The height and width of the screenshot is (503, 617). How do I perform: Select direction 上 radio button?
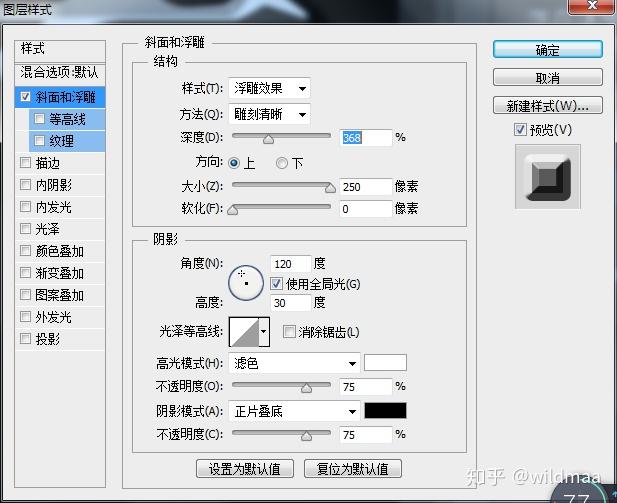pos(234,163)
